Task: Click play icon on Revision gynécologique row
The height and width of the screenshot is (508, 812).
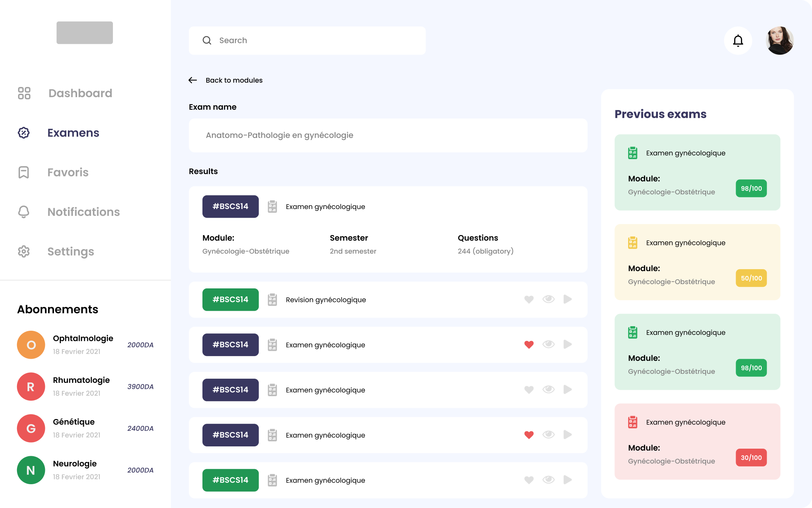Action: pos(567,299)
